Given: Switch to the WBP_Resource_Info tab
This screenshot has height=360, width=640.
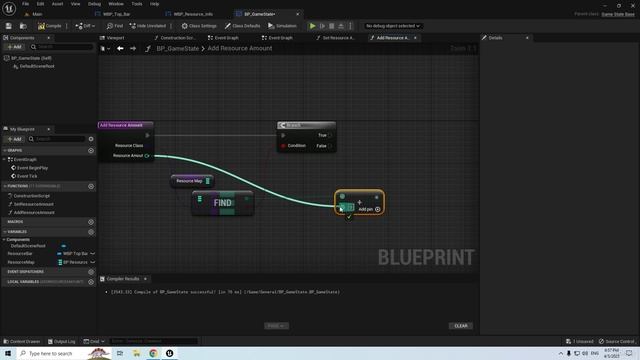Looking at the screenshot, I should point(193,14).
